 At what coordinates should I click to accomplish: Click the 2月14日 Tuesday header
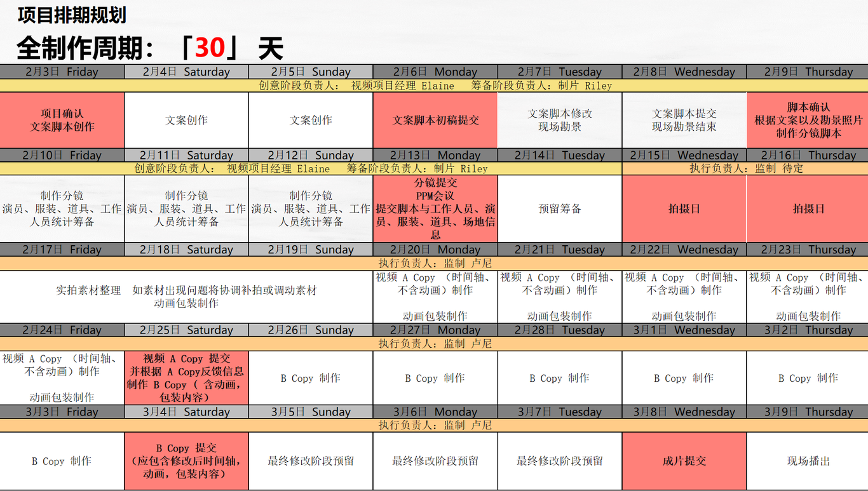click(x=560, y=155)
